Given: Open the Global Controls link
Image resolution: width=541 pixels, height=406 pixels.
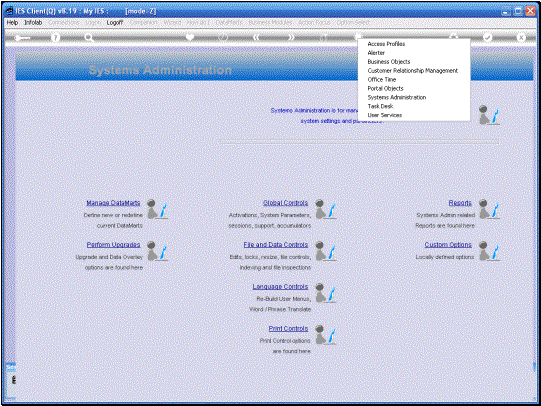Looking at the screenshot, I should [285, 203].
